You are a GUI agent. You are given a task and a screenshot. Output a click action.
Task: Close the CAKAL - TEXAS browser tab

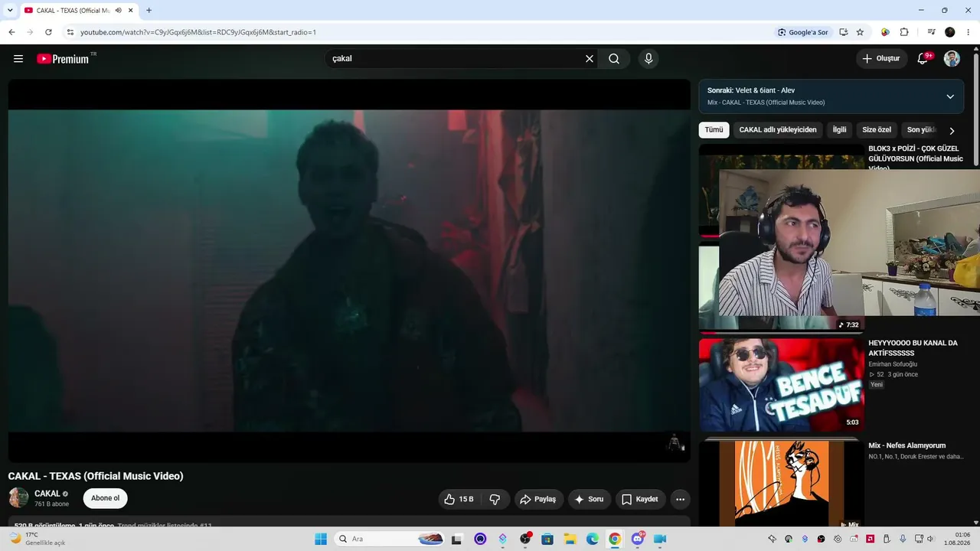pos(130,11)
